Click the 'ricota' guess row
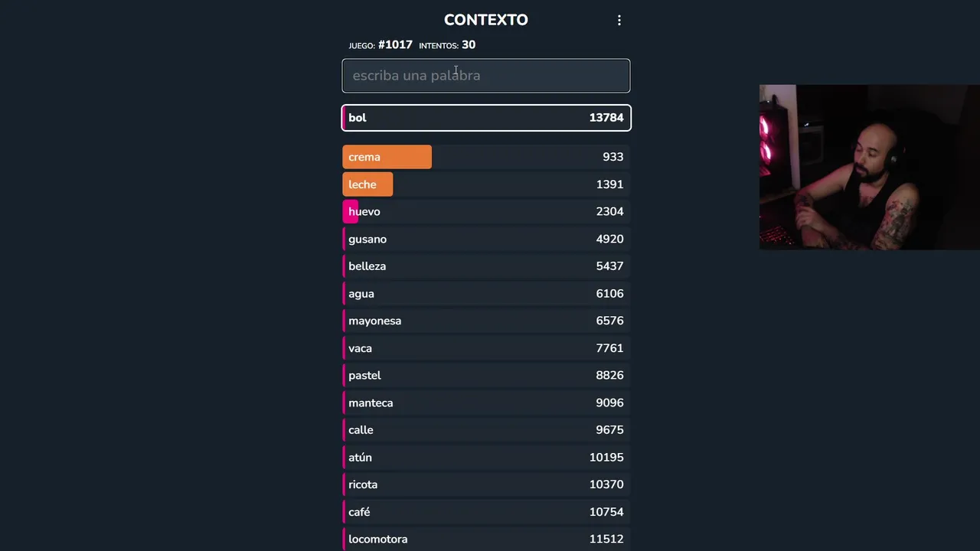This screenshot has width=980, height=551. pyautogui.click(x=486, y=484)
